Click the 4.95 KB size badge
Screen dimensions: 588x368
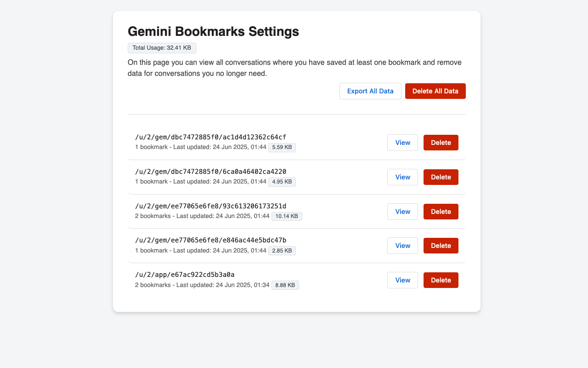[282, 182]
